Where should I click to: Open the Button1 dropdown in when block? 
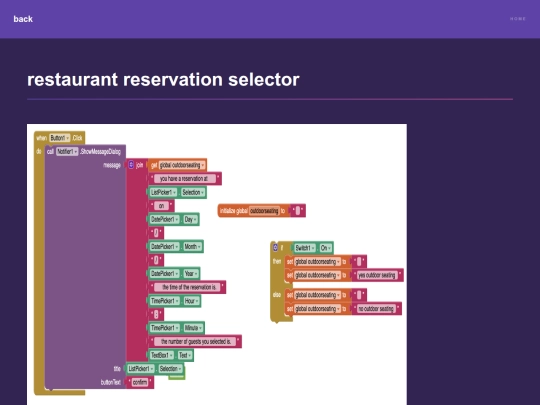[60, 138]
